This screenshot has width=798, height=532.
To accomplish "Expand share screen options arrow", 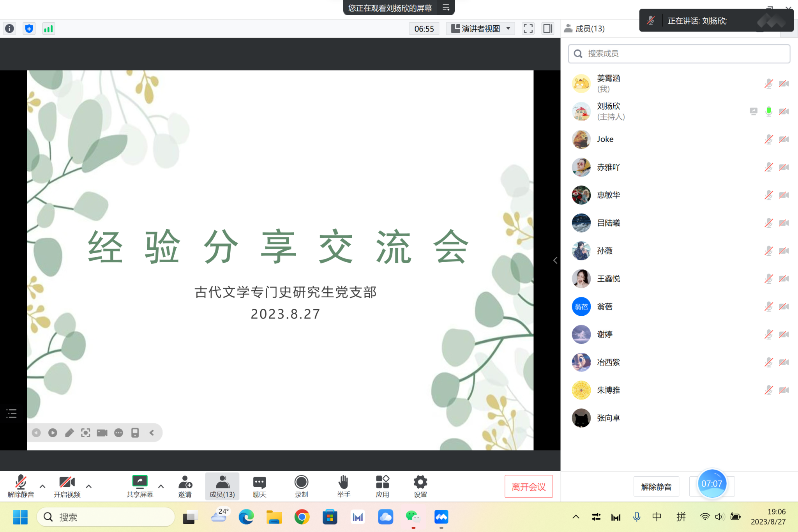I will pos(161,486).
